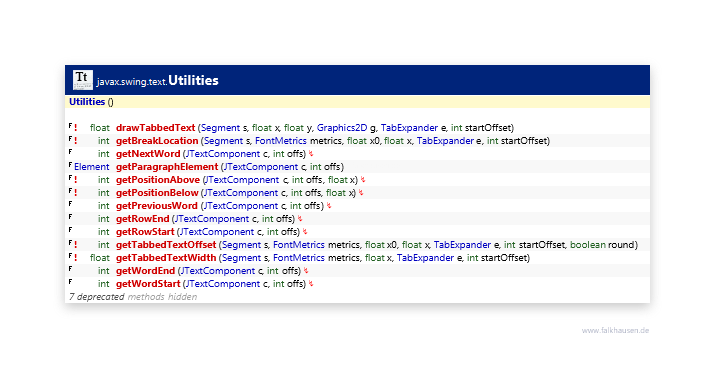Open the getParagraphElement method
Image resolution: width=706 pixels, height=376 pixels.
click(x=167, y=167)
